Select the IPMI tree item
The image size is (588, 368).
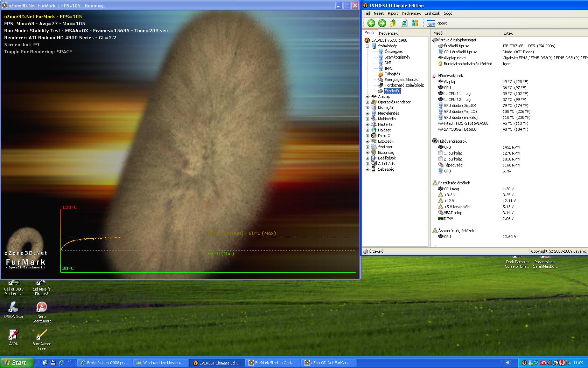tap(388, 68)
